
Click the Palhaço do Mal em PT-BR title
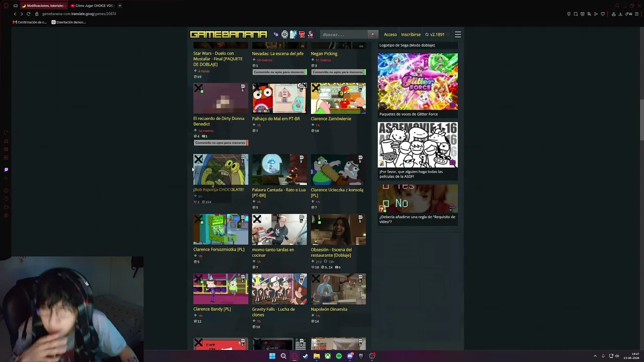point(276,119)
